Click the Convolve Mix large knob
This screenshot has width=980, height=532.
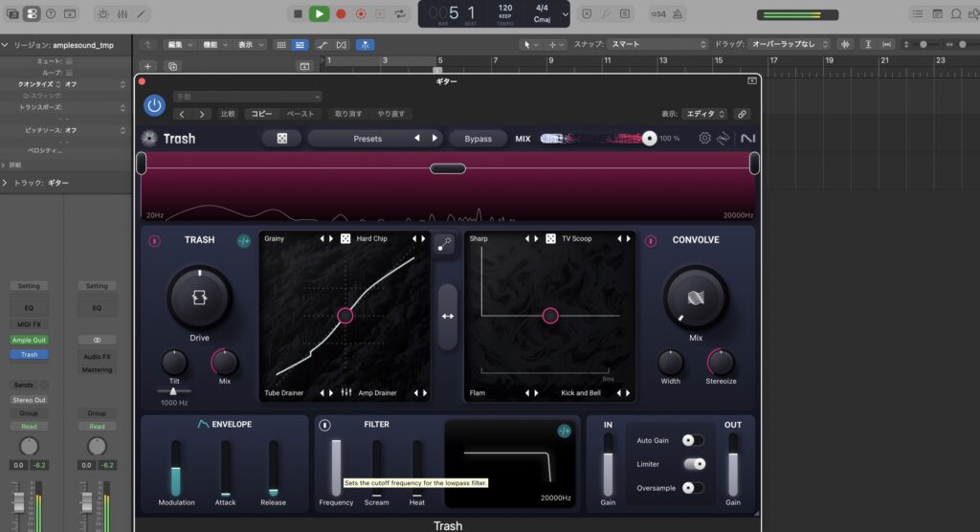(x=696, y=299)
